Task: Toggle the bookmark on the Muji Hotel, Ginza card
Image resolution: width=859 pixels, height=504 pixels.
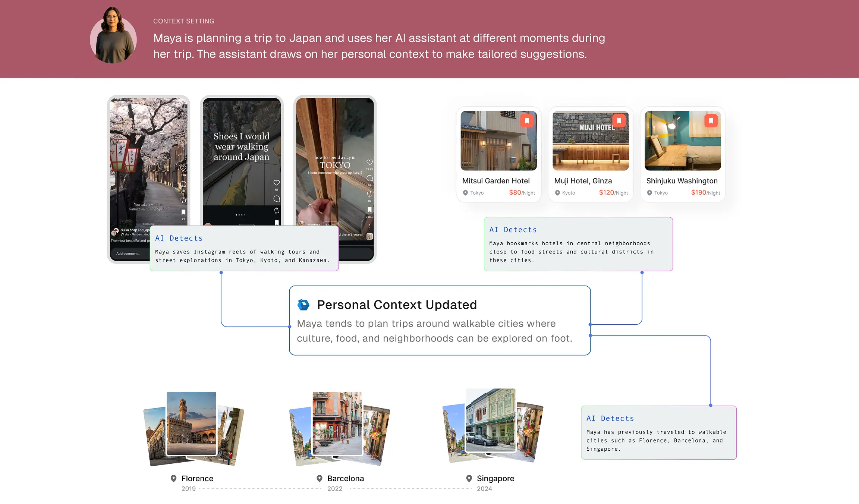Action: (619, 121)
